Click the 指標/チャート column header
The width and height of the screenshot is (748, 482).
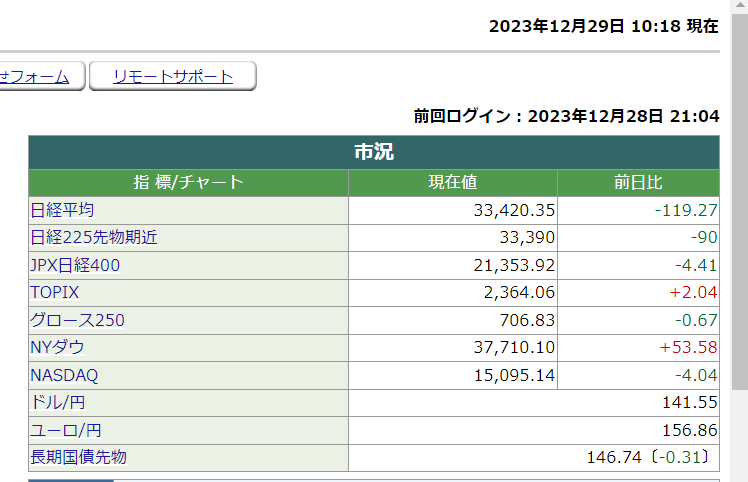pos(188,183)
